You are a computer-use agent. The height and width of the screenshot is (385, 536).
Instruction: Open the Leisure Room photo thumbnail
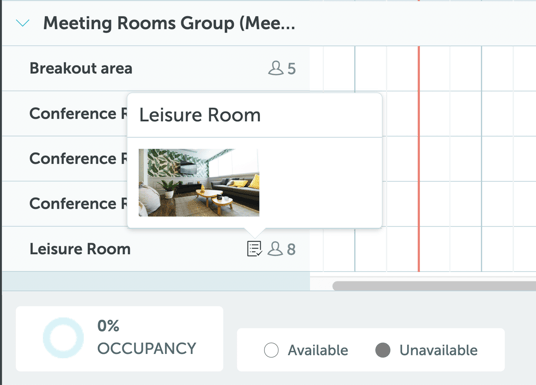pyautogui.click(x=199, y=183)
